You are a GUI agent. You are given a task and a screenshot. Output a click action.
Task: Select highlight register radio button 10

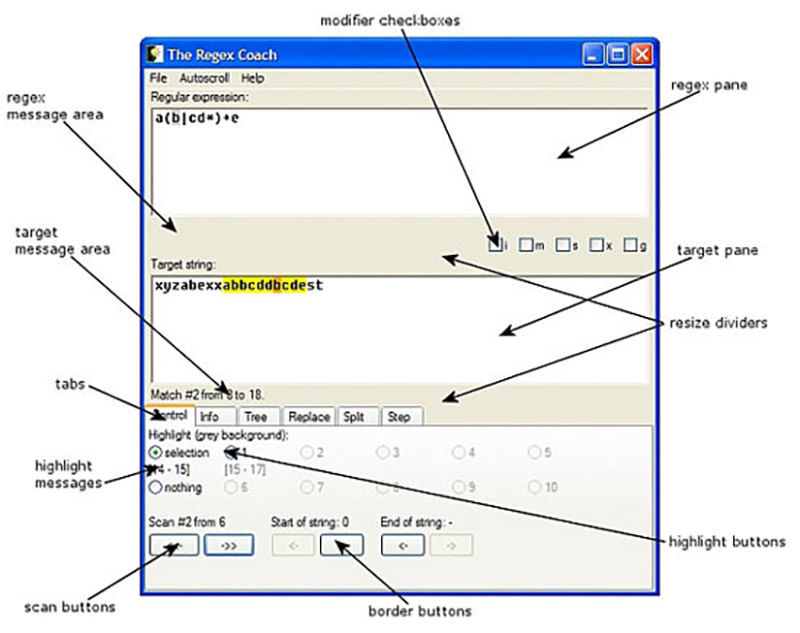point(534,487)
